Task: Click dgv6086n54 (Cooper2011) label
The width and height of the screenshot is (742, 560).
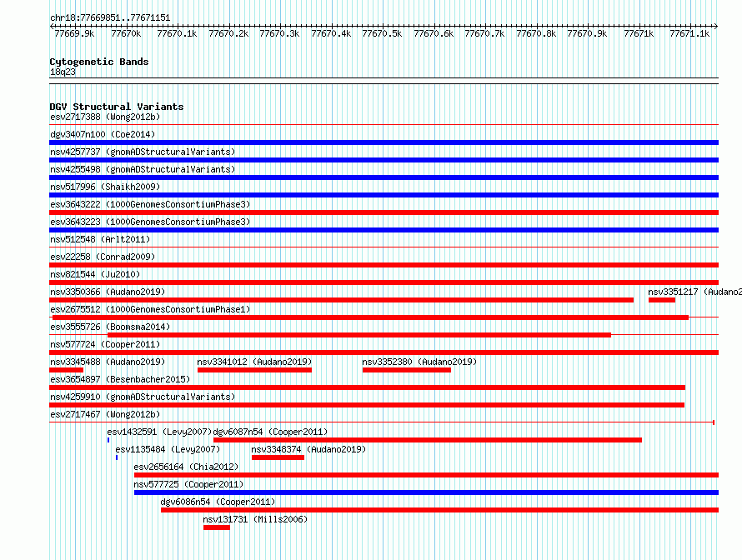Action: coord(218,502)
